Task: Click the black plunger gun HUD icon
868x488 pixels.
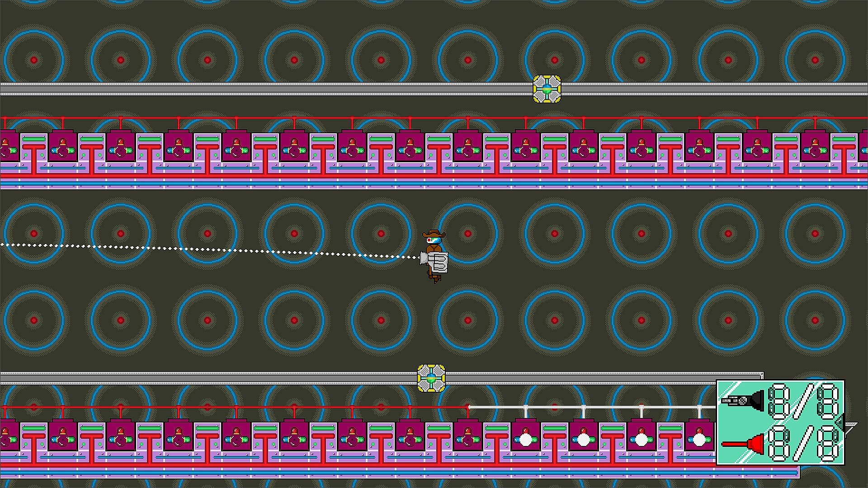Action: pyautogui.click(x=743, y=400)
